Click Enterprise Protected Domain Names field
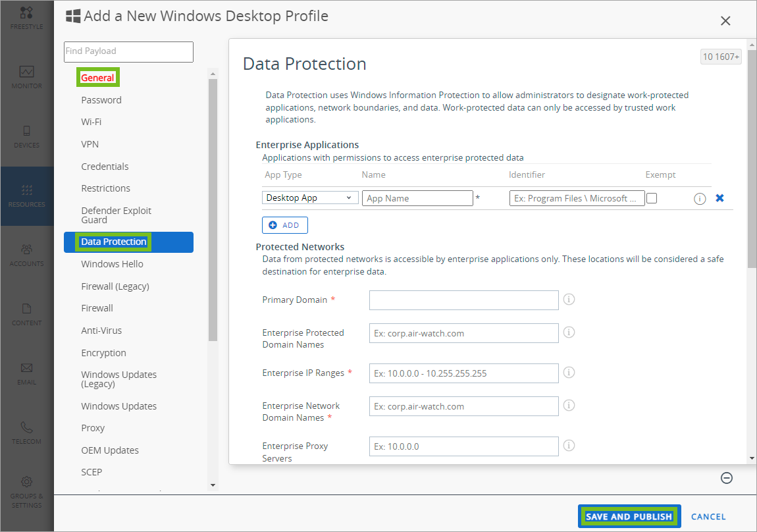 [464, 333]
